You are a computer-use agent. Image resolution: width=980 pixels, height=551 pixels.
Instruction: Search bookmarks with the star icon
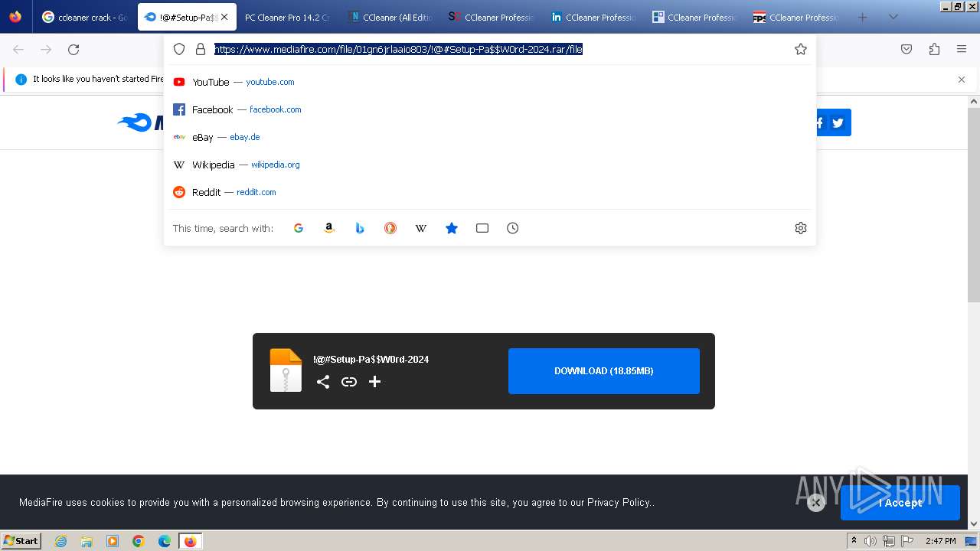(x=452, y=228)
